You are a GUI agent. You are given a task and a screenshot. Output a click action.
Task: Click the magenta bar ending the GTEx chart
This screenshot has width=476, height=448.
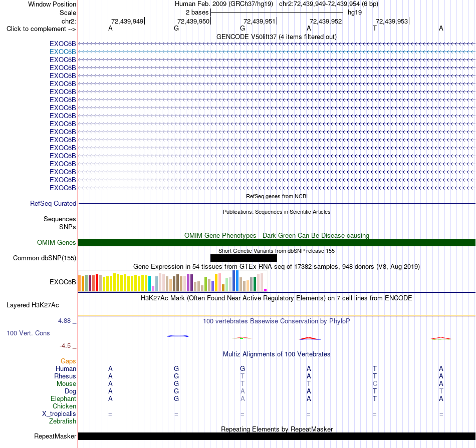[x=266, y=290]
